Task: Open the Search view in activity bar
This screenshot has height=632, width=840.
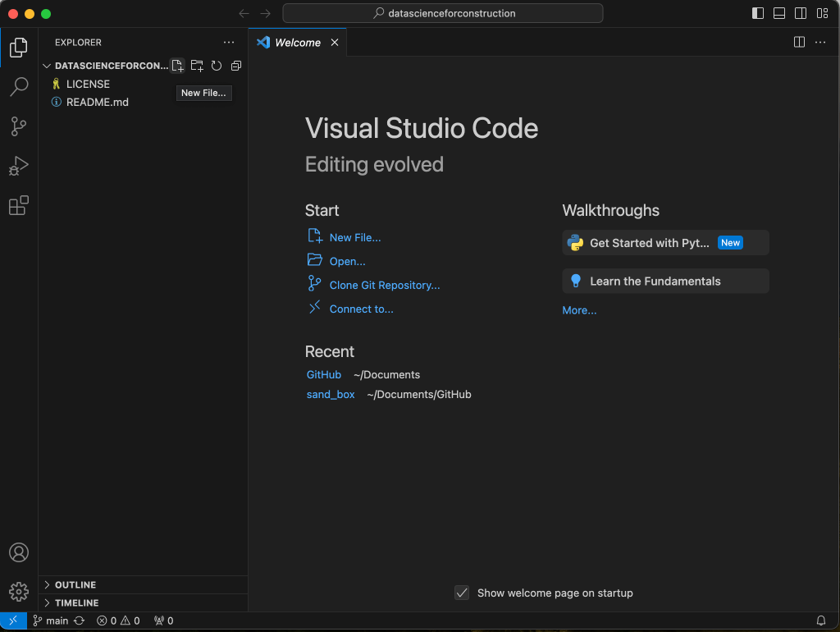Action: click(x=19, y=86)
